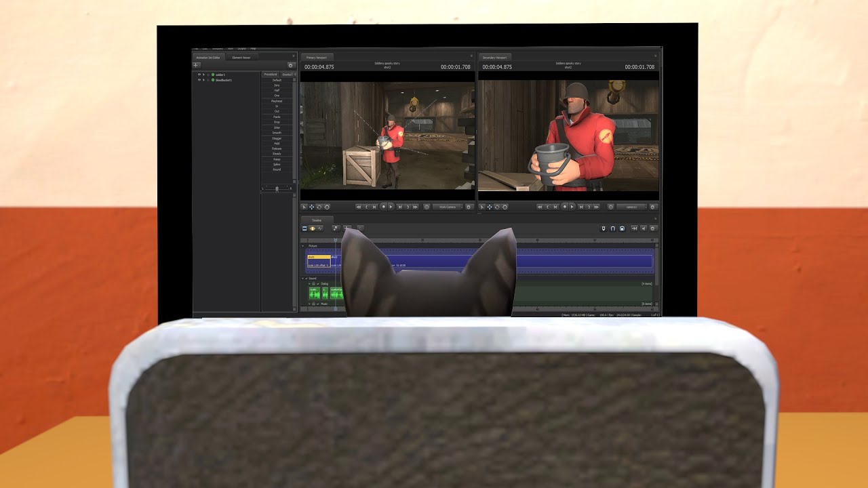Jump to last frame in secondary viewport
The height and width of the screenshot is (488, 868).
596,207
